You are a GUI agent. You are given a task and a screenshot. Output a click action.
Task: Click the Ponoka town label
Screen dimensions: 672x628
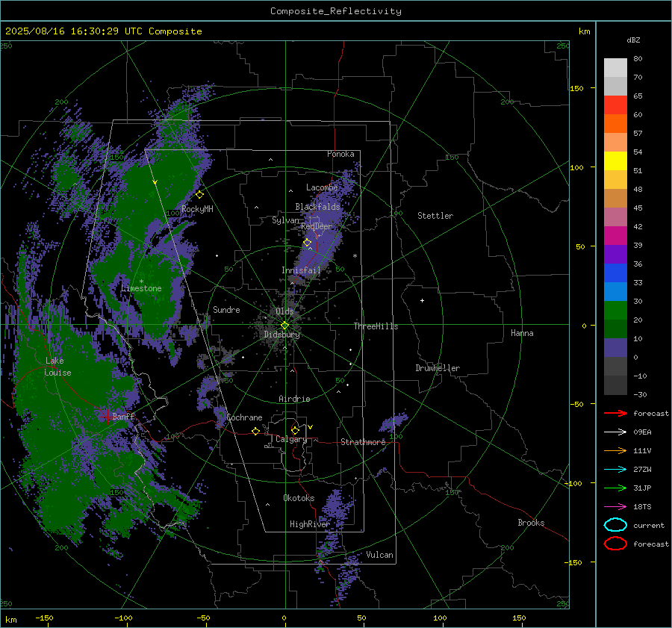[340, 154]
